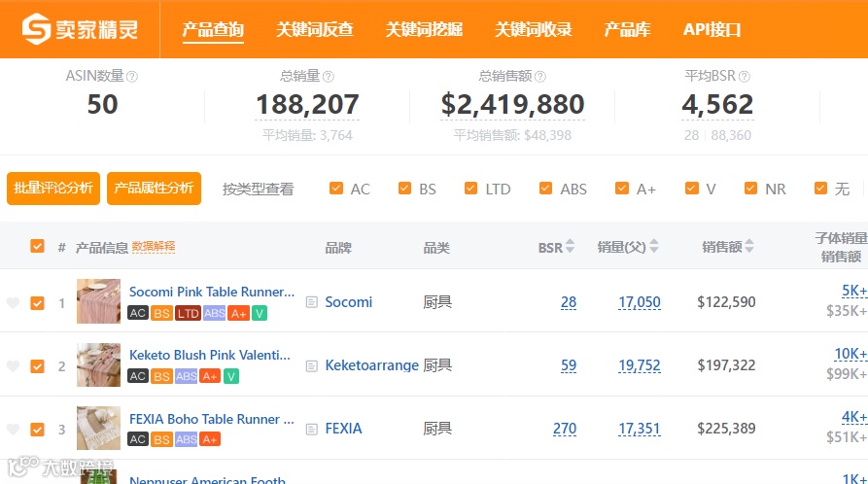The image size is (868, 484).
Task: Click the AC badge under Socomi product
Action: pyautogui.click(x=138, y=314)
